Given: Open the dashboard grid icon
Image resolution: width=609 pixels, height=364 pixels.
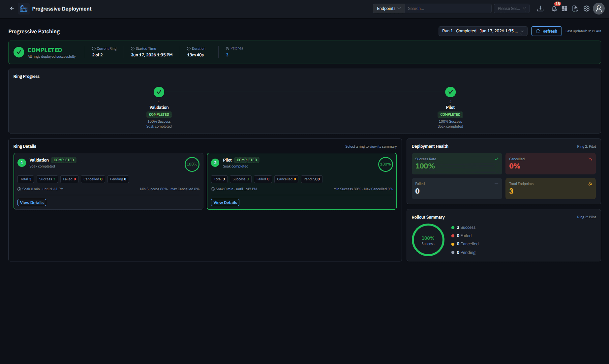Looking at the screenshot, I should point(564,9).
